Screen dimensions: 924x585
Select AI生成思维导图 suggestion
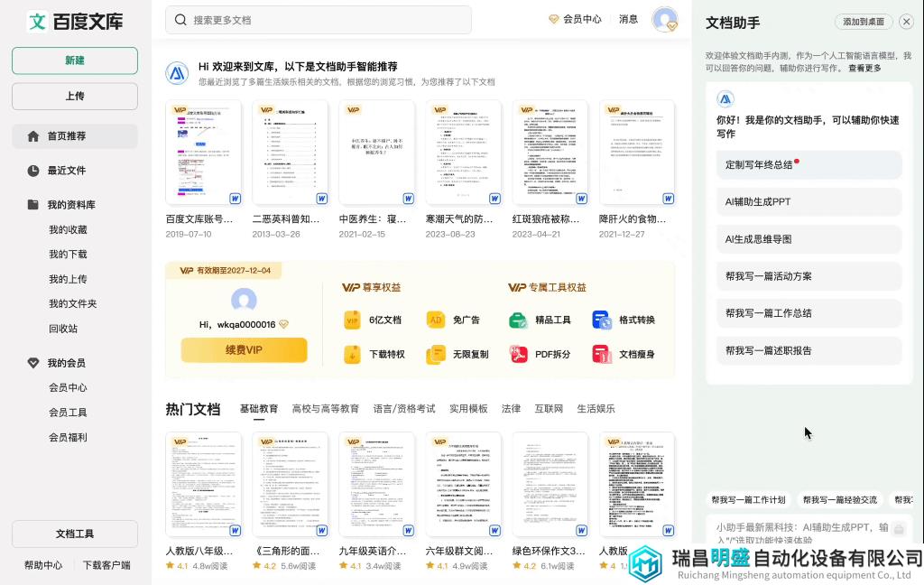tap(809, 239)
